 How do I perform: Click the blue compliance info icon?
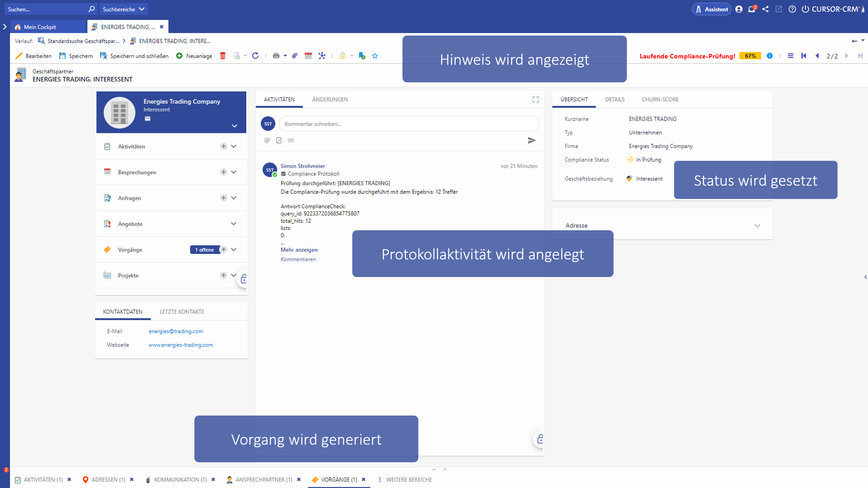coord(770,56)
